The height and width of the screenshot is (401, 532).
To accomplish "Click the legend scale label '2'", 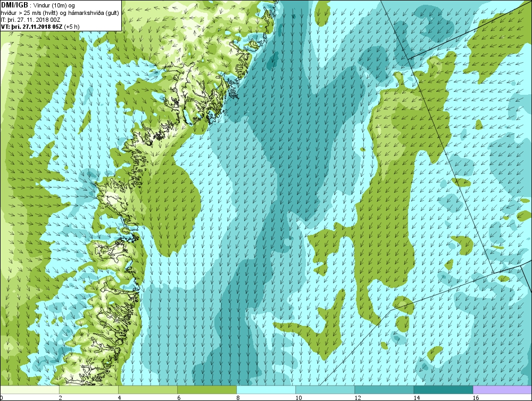I will point(61,398).
